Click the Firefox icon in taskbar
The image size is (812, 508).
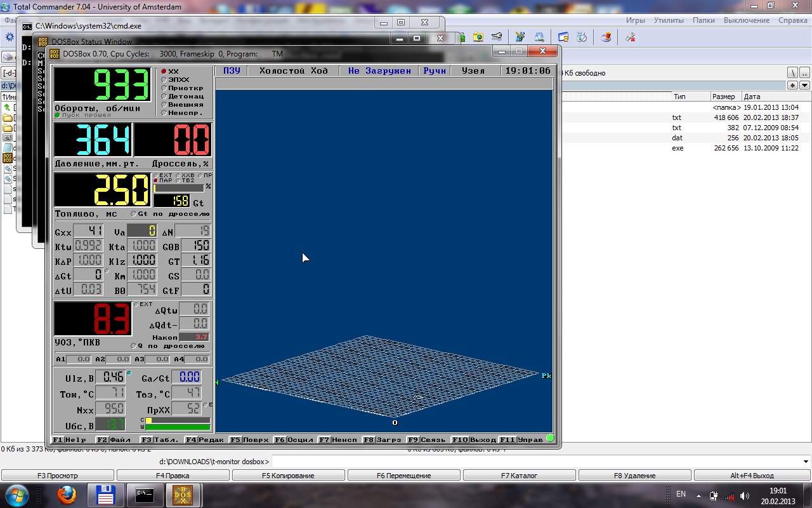tap(67, 495)
